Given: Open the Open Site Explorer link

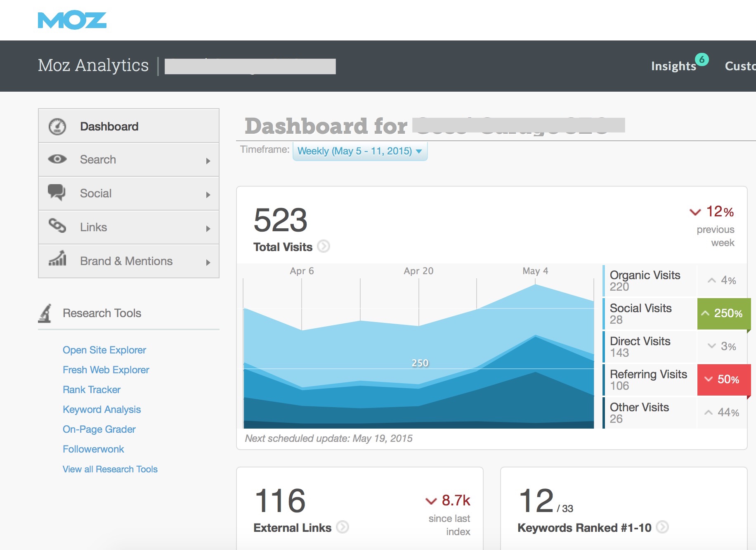Looking at the screenshot, I should point(104,350).
